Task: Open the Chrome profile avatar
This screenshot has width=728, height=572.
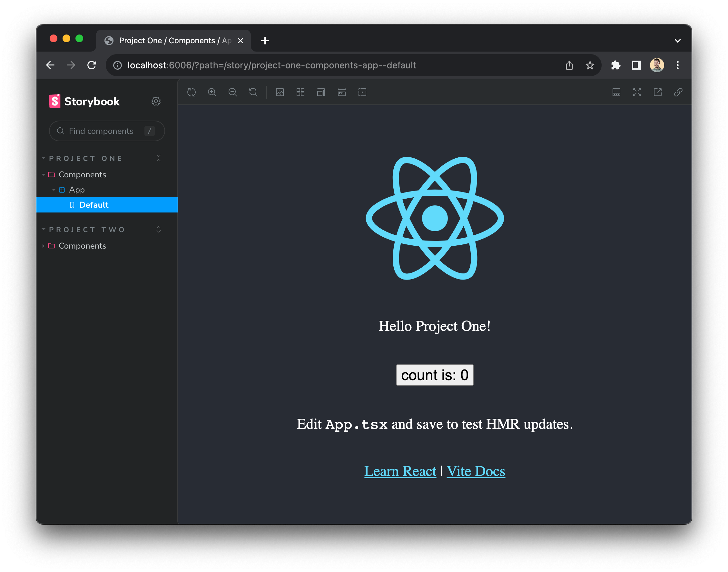Action: (x=657, y=65)
